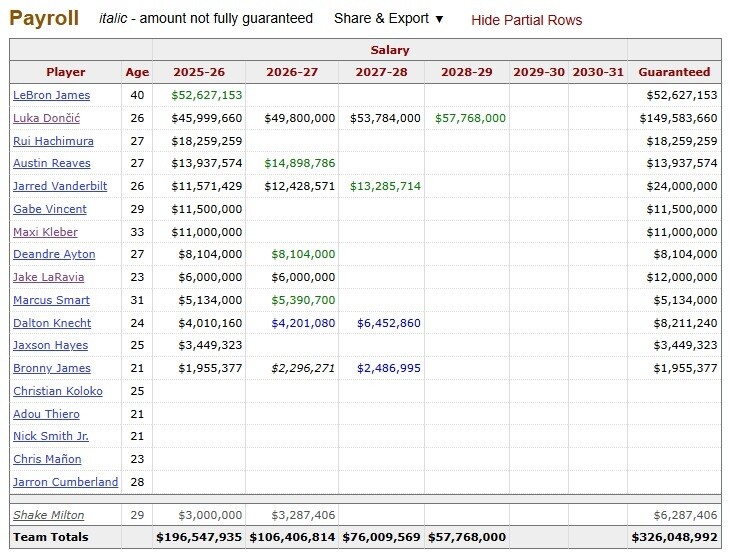This screenshot has height=555, width=732.
Task: Open Austin Reaves player link
Action: 52,163
